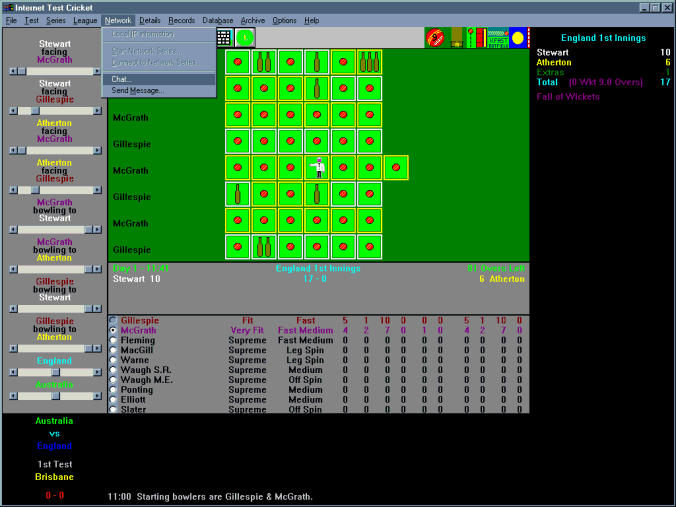Click the green clock icon in toolbar
The image size is (676, 507).
tap(245, 37)
